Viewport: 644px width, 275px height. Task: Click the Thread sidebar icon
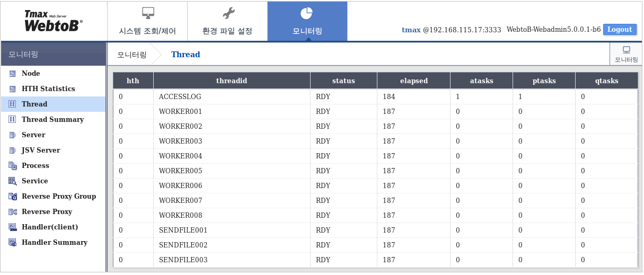[x=12, y=104]
